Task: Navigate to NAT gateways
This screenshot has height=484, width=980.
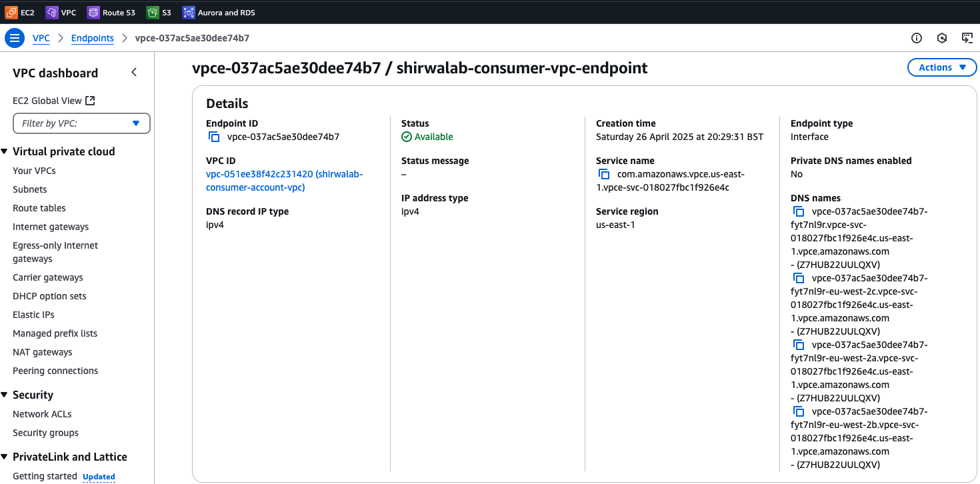Action: click(43, 352)
